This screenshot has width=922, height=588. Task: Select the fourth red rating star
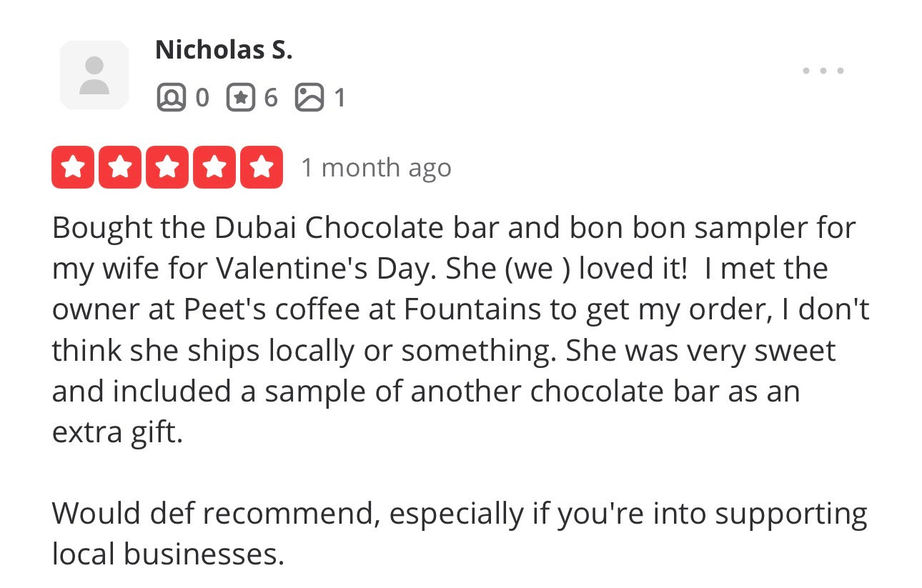214,166
